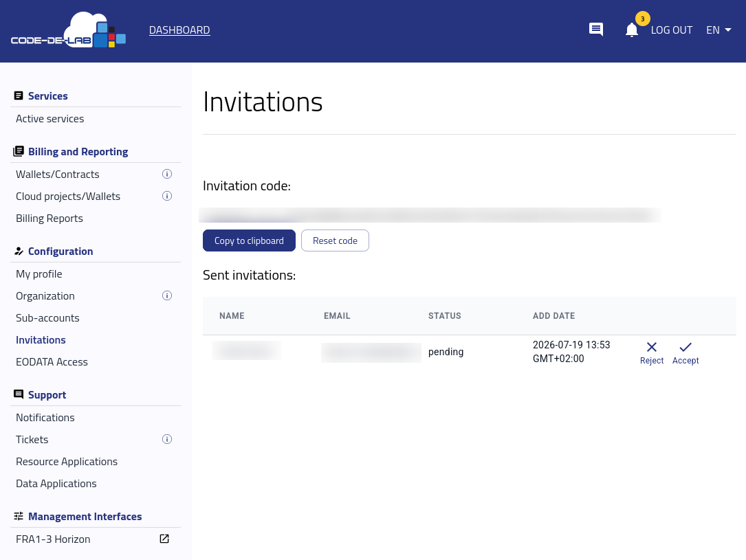Open the notifications bell icon
Screen dimensions: 746x560
click(631, 30)
